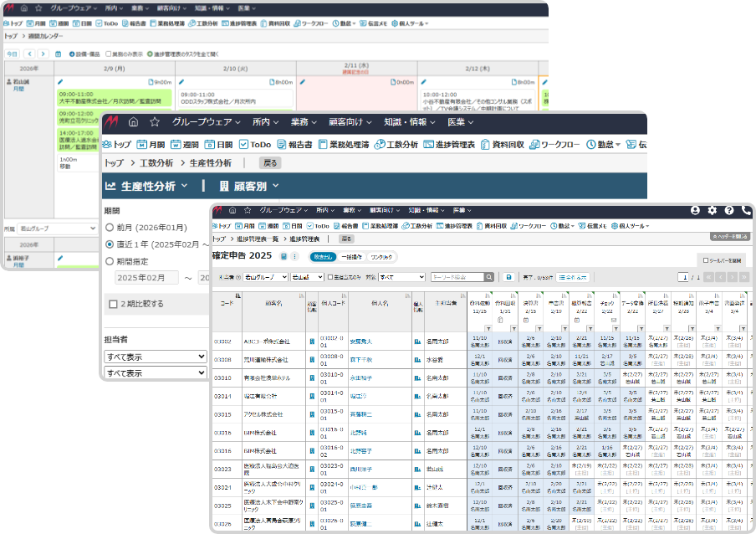The width and height of the screenshot is (756, 534).
Task: Click the blue save icon beside keyword search
Action: point(508,276)
